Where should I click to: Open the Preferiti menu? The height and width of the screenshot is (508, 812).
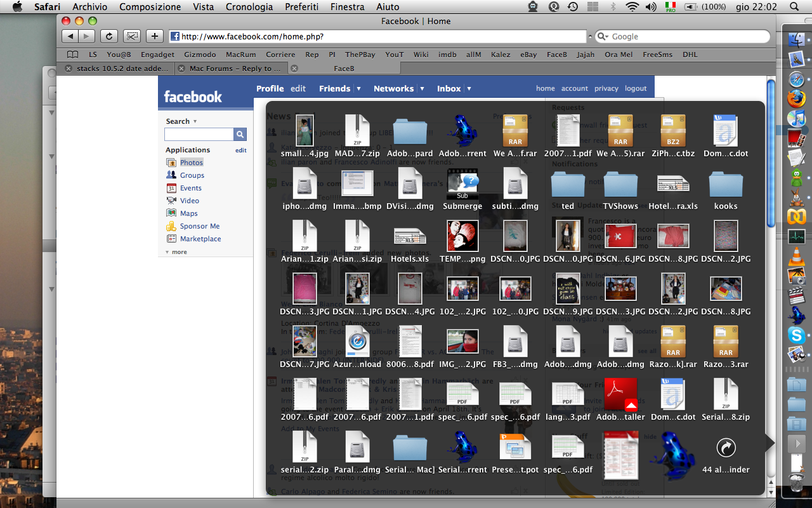(x=302, y=7)
